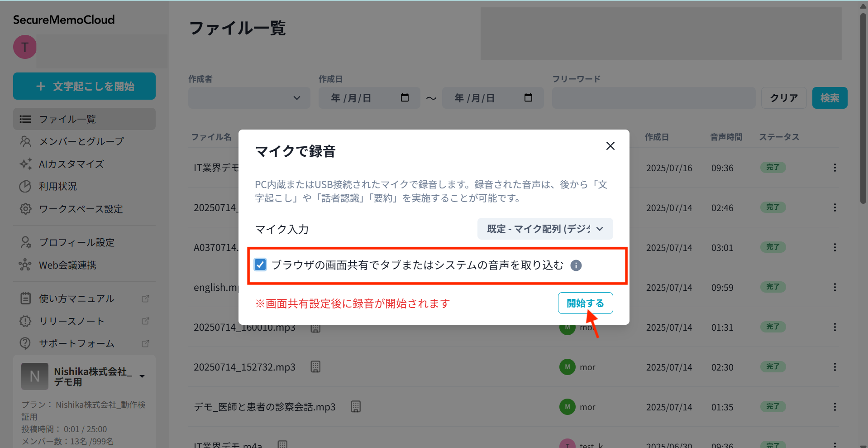Click the AIカスタマイズ sparkle icon
This screenshot has height=448, width=868.
[25, 164]
